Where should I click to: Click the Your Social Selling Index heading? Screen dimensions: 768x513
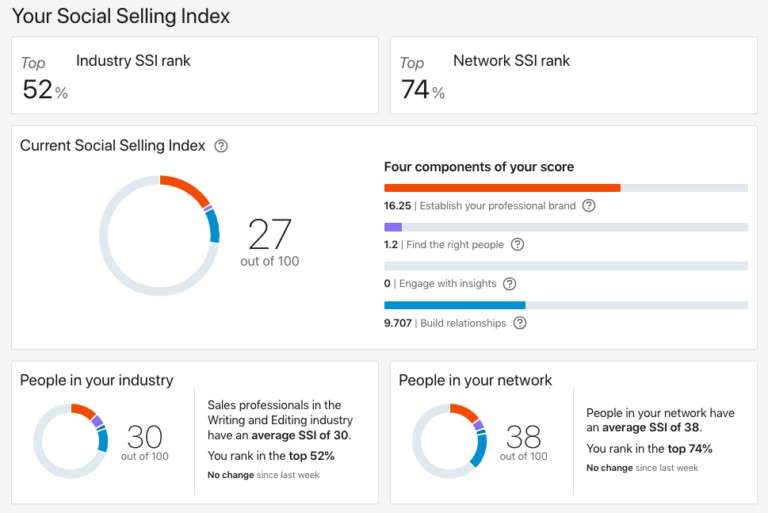[x=120, y=16]
